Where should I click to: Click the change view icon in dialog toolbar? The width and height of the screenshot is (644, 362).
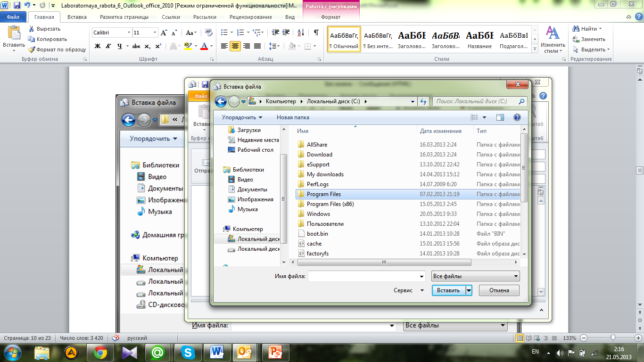click(x=474, y=117)
